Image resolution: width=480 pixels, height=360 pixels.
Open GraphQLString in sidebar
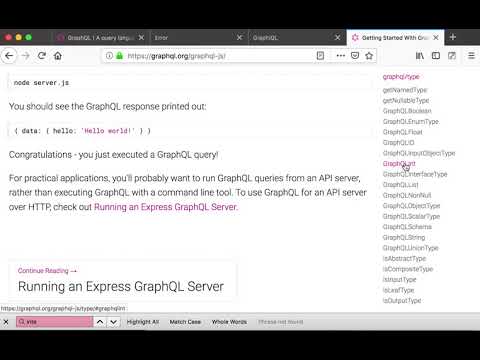pos(404,237)
